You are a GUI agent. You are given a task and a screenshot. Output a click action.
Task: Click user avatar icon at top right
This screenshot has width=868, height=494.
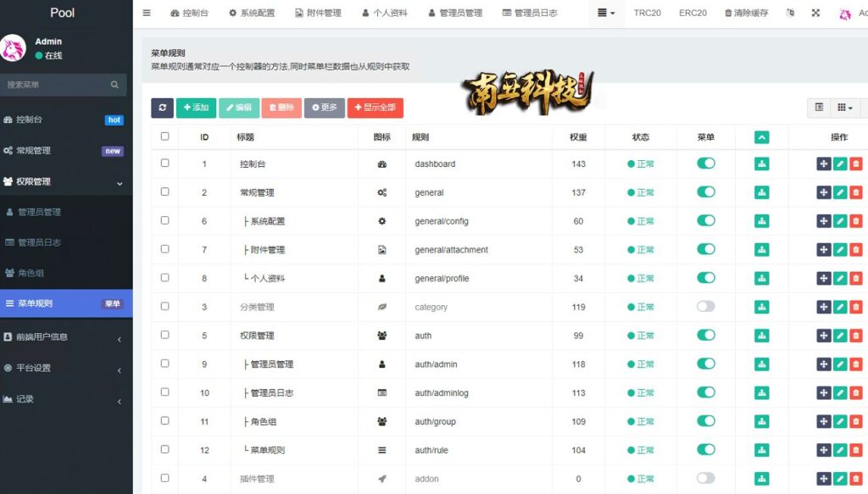pos(845,14)
